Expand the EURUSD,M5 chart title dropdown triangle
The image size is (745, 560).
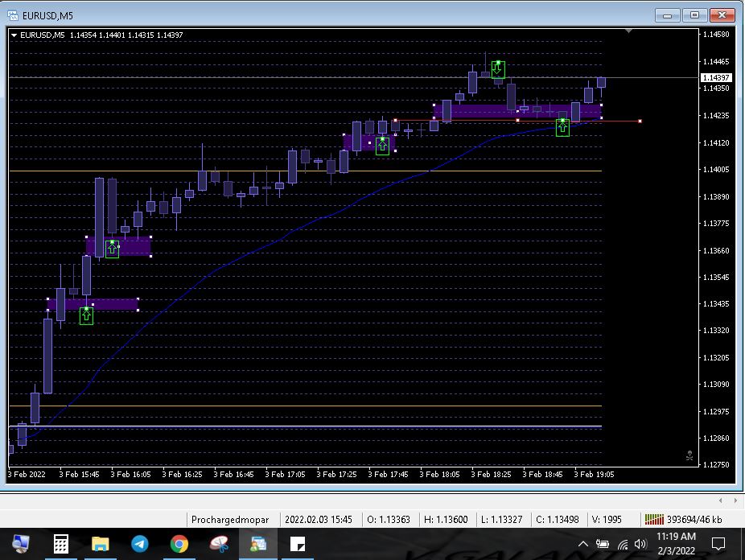click(x=14, y=35)
